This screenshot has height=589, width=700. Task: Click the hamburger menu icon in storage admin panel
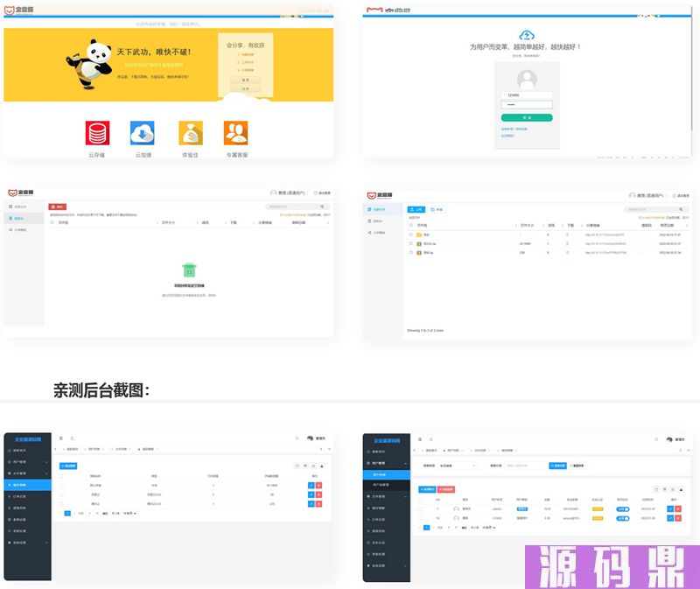pyautogui.click(x=61, y=438)
